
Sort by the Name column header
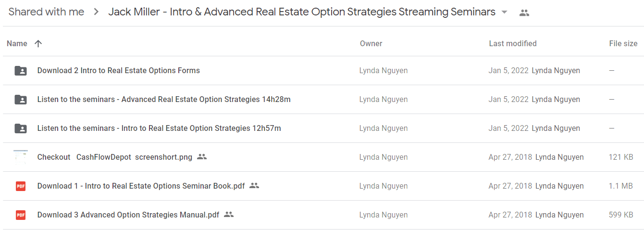[x=17, y=43]
